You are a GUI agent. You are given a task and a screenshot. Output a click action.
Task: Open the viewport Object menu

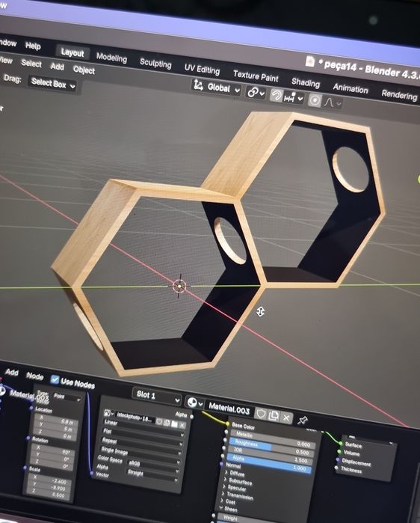[84, 70]
